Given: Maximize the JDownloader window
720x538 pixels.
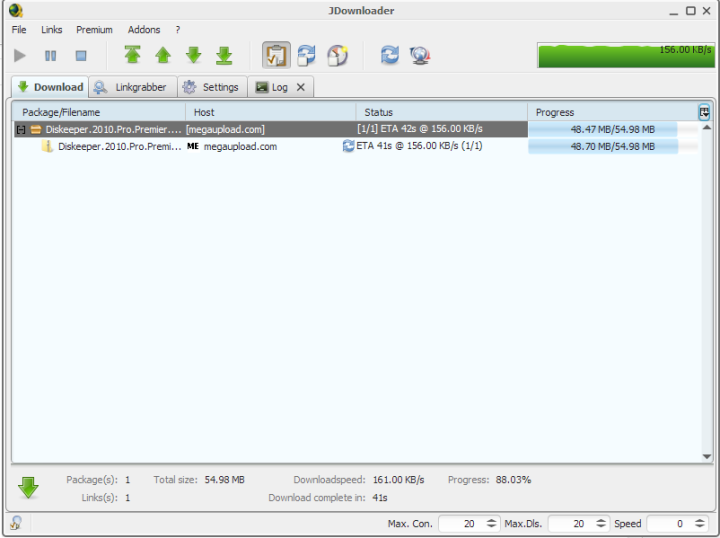Looking at the screenshot, I should tap(691, 11).
